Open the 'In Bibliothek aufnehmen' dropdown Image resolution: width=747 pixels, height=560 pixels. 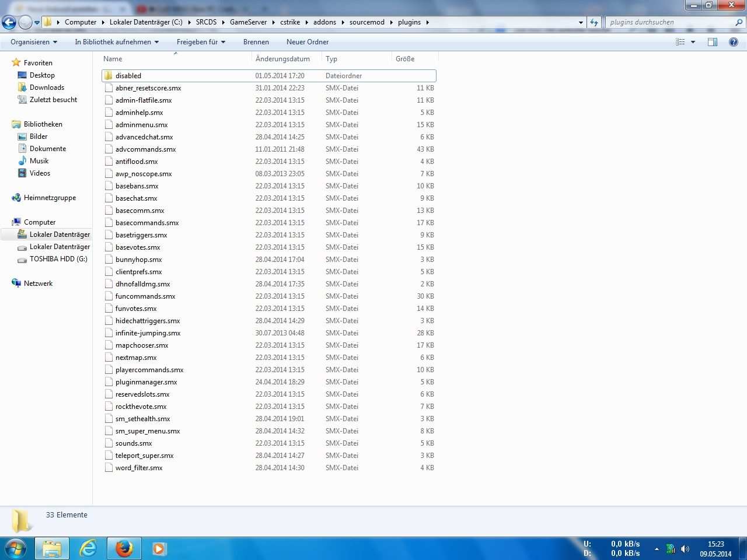coord(117,42)
